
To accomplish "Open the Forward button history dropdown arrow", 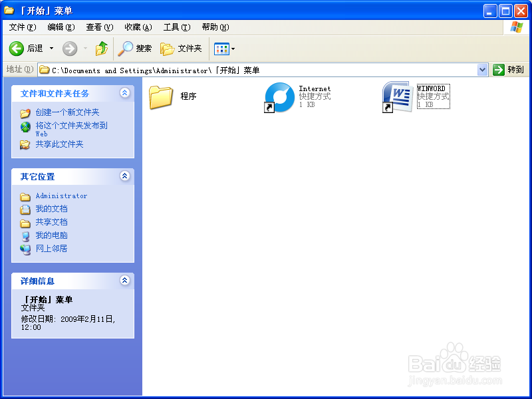I will [x=86, y=49].
